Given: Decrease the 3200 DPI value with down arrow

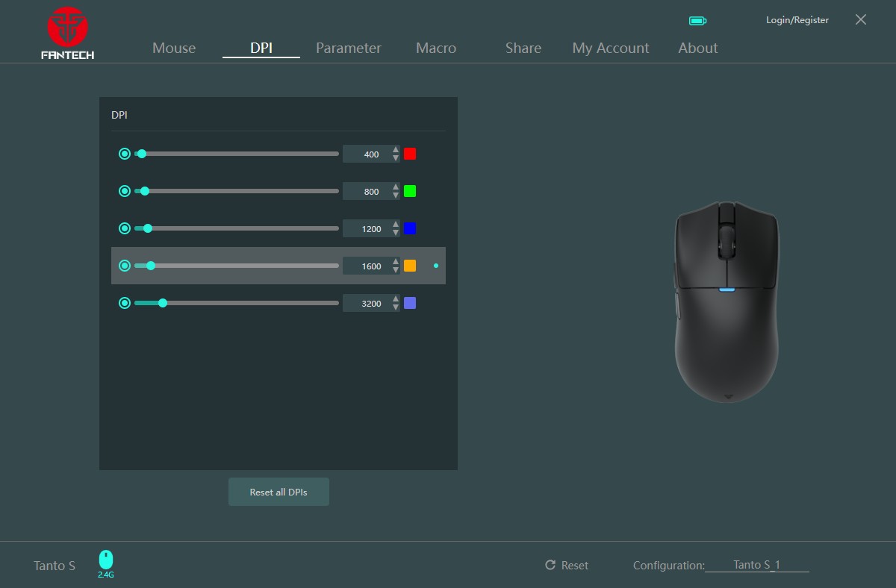Looking at the screenshot, I should (396, 307).
